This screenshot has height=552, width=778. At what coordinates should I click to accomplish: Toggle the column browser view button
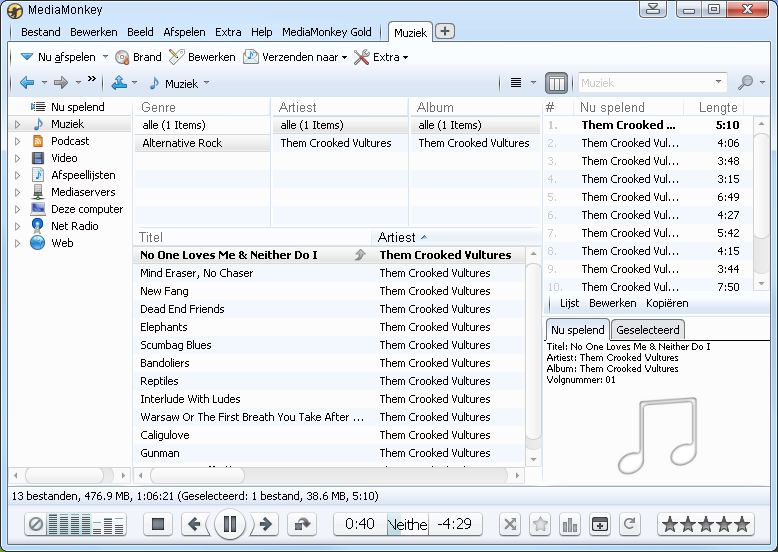pos(557,83)
